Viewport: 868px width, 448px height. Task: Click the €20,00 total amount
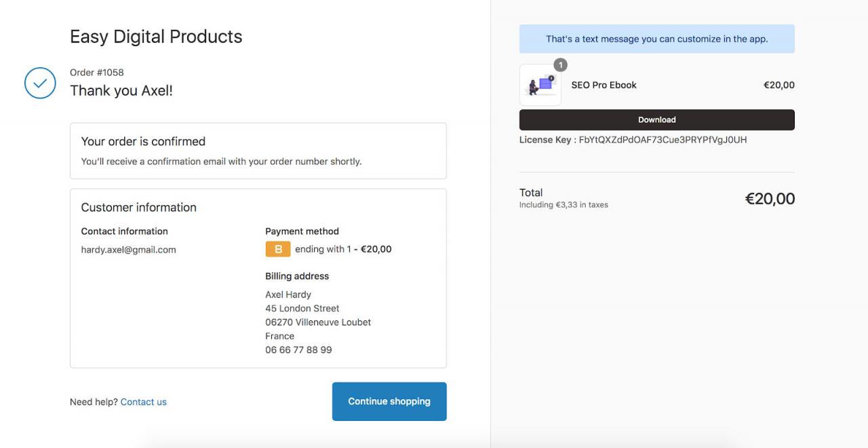click(x=770, y=199)
